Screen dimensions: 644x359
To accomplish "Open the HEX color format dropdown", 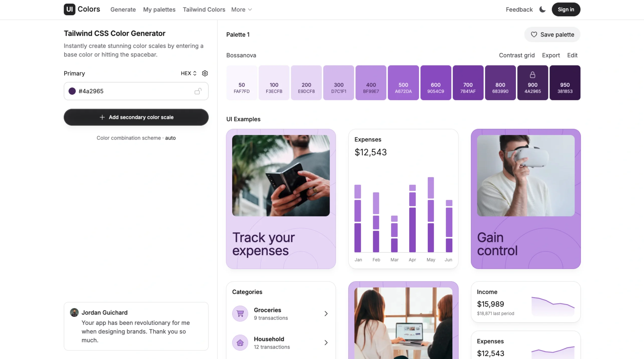I will click(x=188, y=73).
